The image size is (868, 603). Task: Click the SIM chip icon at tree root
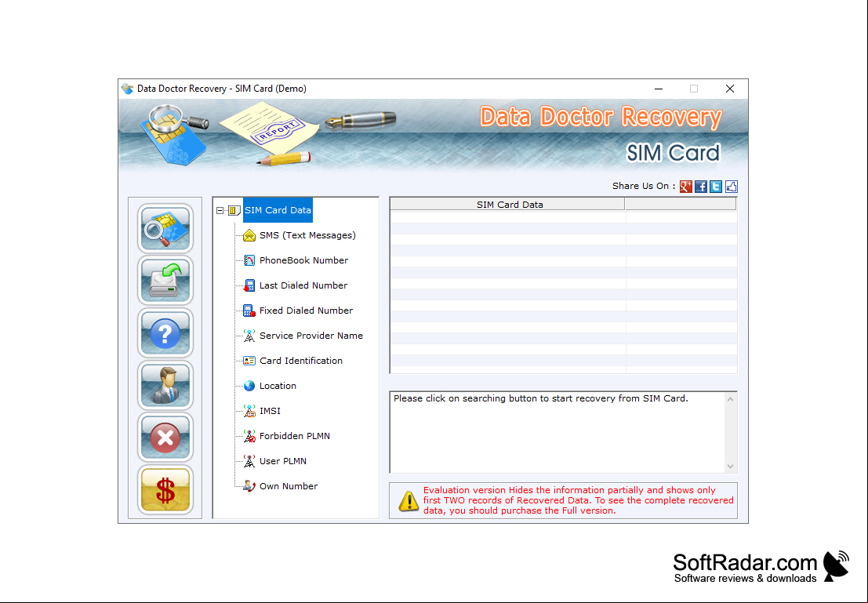point(234,210)
